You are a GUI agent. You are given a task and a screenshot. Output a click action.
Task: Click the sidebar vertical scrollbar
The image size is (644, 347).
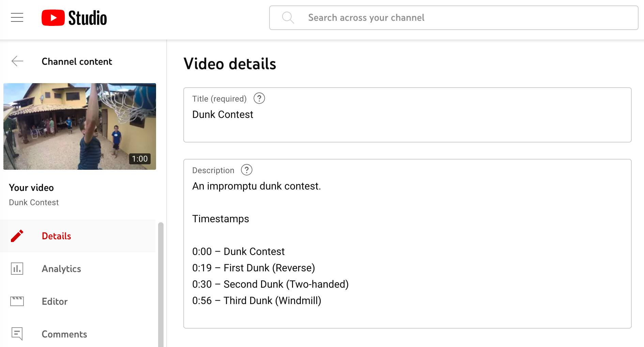(x=161, y=283)
